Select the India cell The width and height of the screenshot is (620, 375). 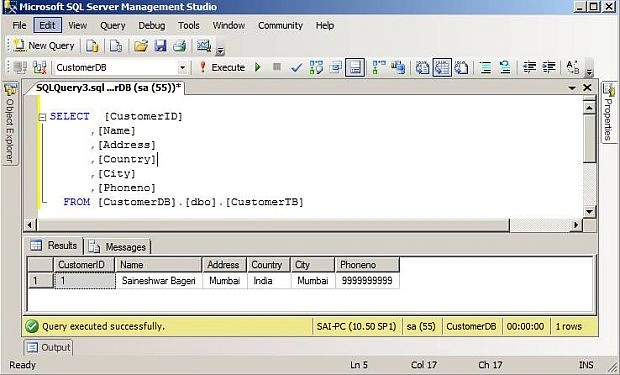click(x=269, y=281)
